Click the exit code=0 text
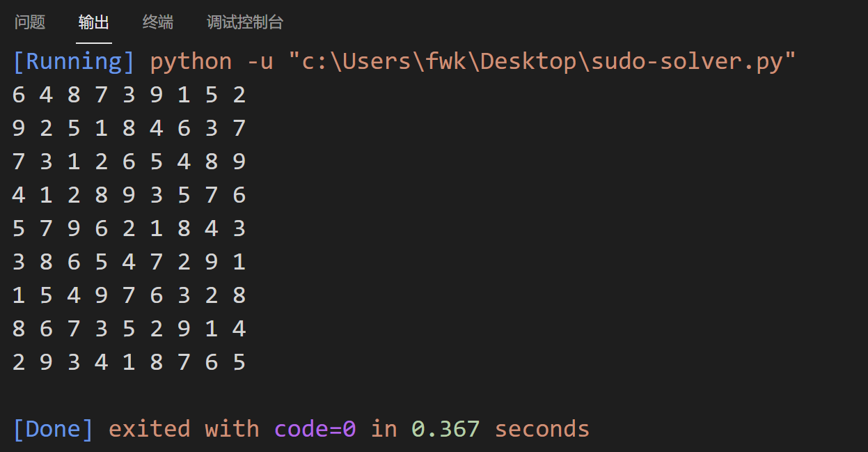 tap(315, 428)
